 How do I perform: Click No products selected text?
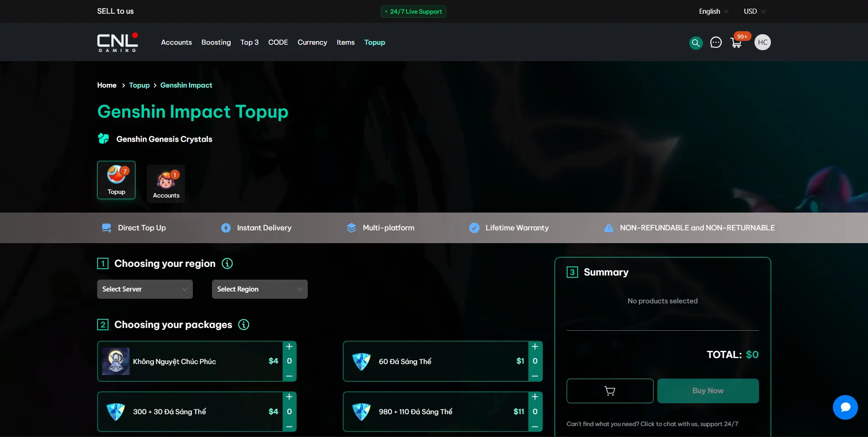(x=662, y=301)
